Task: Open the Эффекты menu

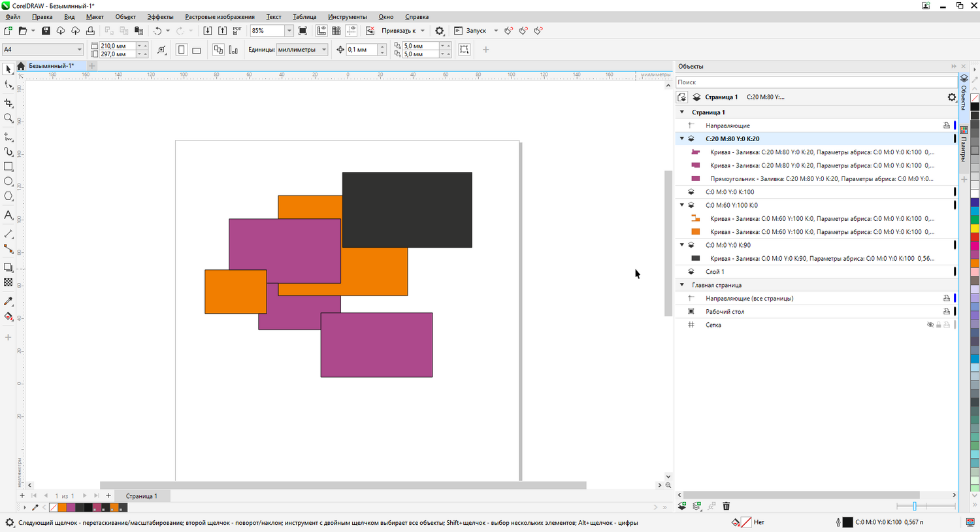Action: coord(160,17)
